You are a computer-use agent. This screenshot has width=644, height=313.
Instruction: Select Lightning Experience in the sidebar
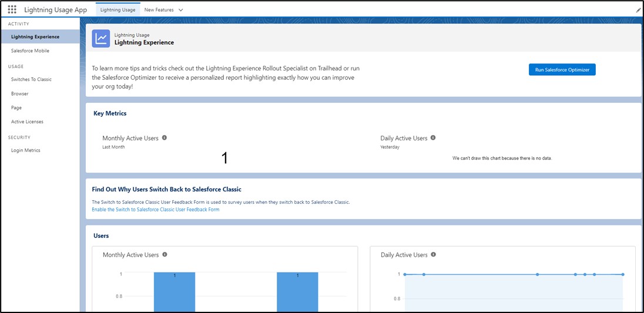click(40, 36)
